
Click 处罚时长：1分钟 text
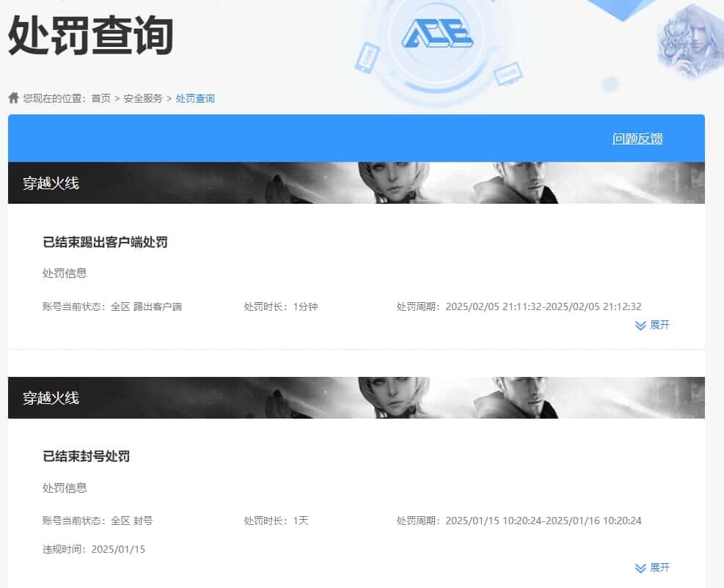281,306
